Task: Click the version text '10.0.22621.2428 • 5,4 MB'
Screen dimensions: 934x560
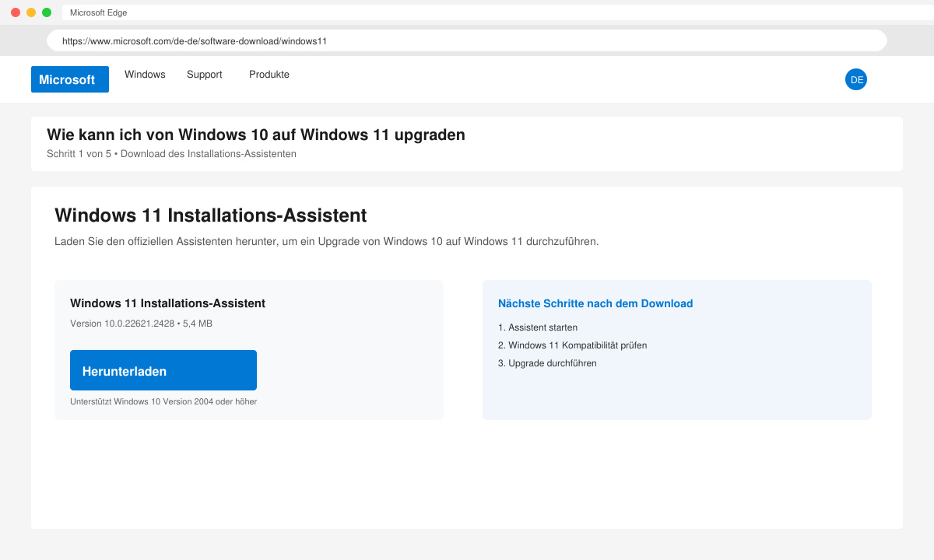Action: 158,324
